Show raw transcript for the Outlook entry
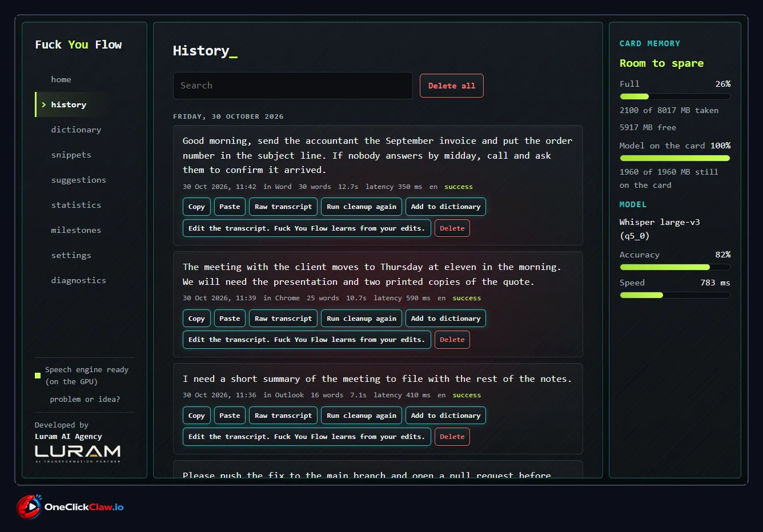The height and width of the screenshot is (532, 763). click(x=283, y=416)
